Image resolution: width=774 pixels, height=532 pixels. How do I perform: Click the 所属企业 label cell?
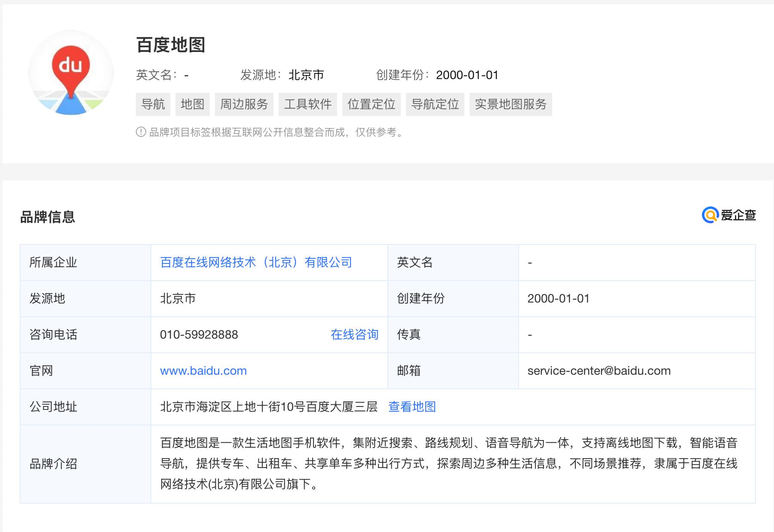(86, 263)
